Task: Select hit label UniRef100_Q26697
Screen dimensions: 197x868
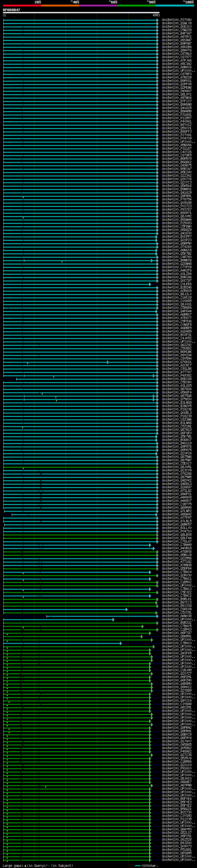Action: pos(177,487)
